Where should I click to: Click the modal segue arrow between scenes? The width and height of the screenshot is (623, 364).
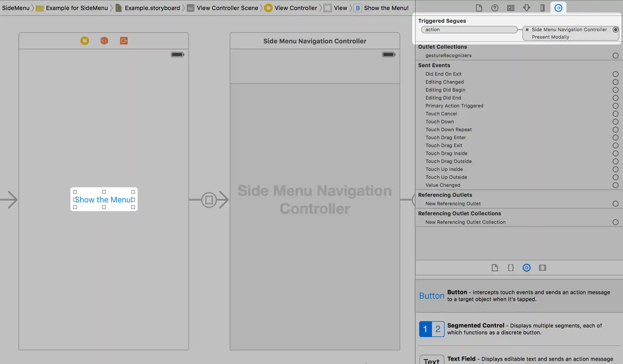point(209,200)
